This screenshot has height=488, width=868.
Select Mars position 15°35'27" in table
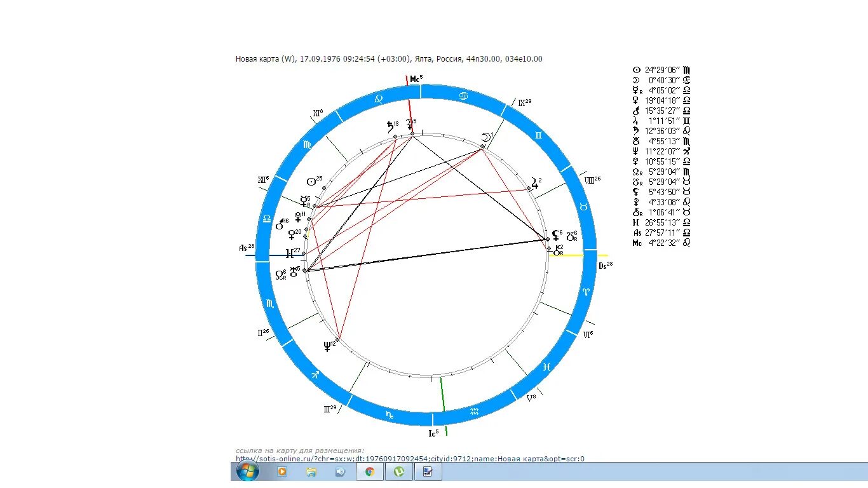[661, 111]
